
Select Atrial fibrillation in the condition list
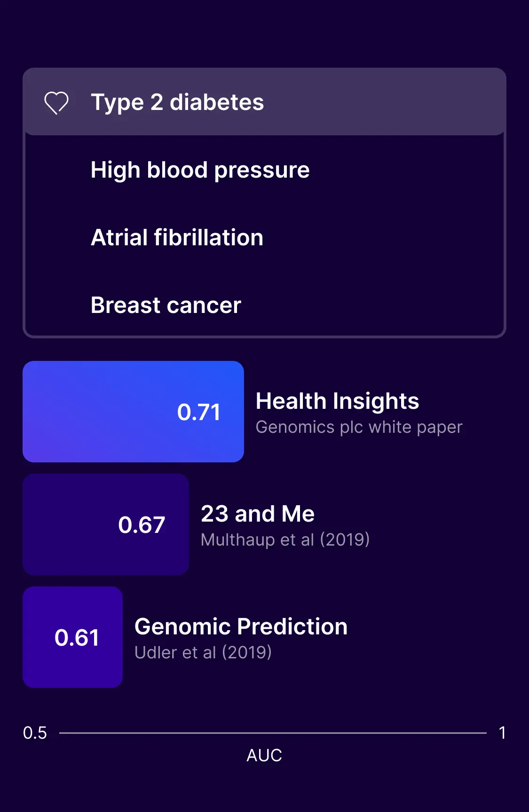coord(177,238)
